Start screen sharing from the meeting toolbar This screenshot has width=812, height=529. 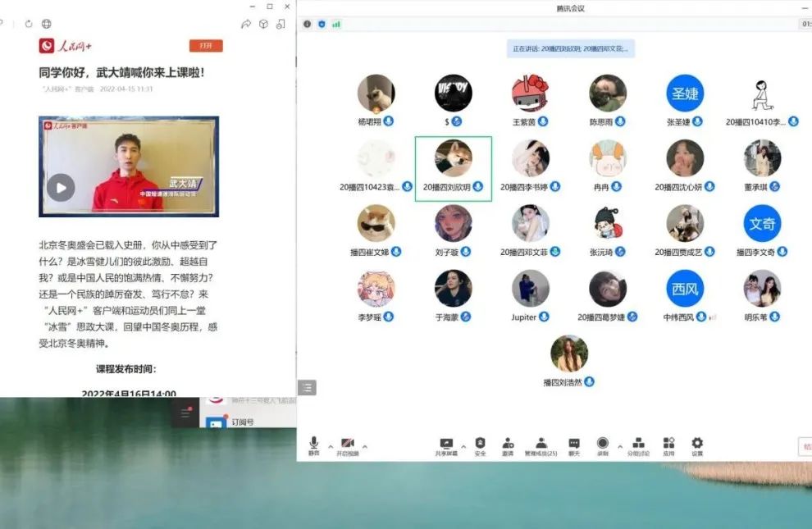[x=446, y=444]
